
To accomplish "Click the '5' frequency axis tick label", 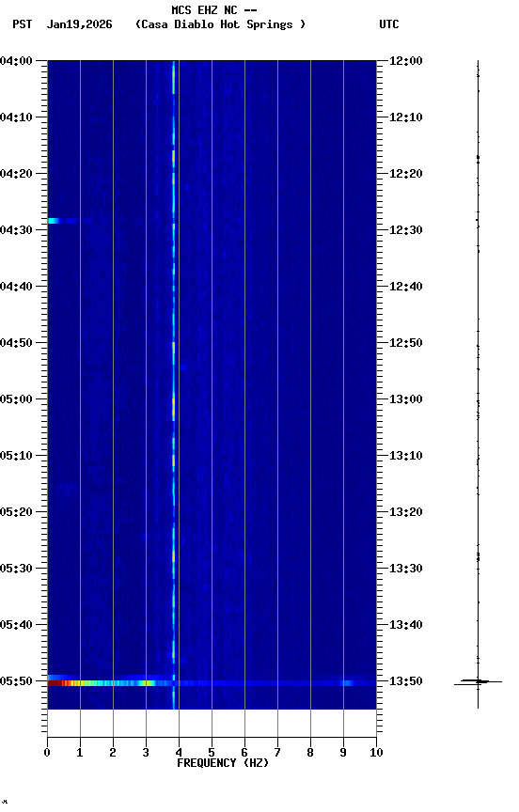I will tap(212, 753).
